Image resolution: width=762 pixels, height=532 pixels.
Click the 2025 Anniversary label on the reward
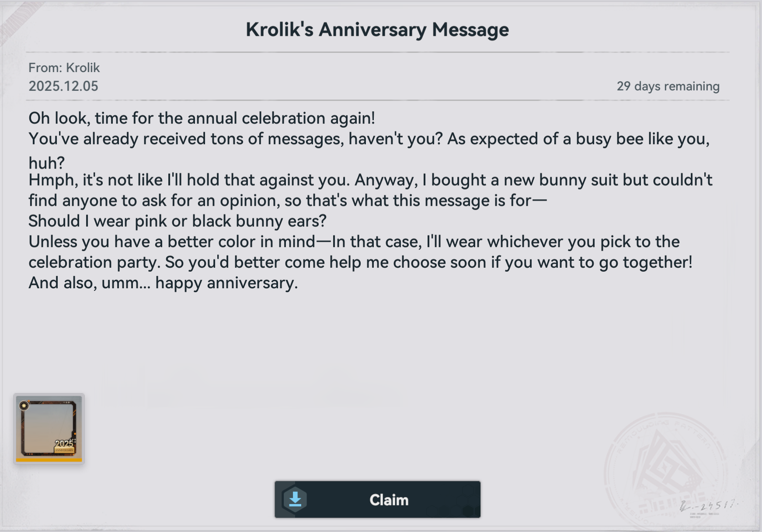(64, 446)
